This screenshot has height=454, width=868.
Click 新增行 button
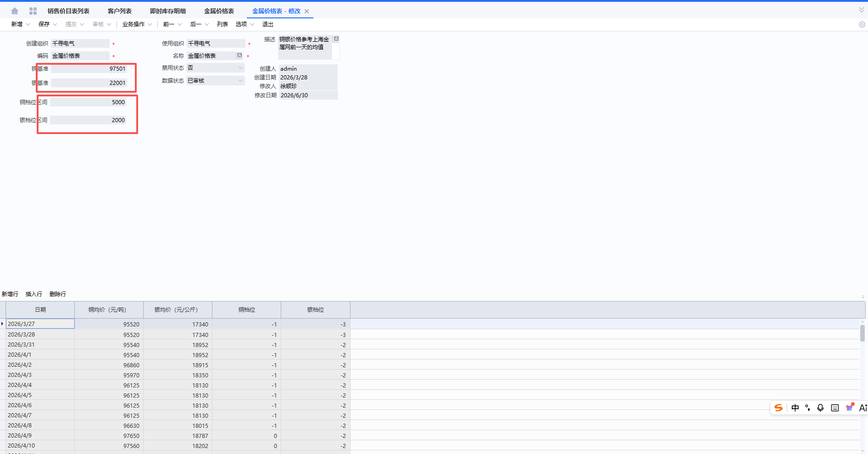[x=10, y=294]
